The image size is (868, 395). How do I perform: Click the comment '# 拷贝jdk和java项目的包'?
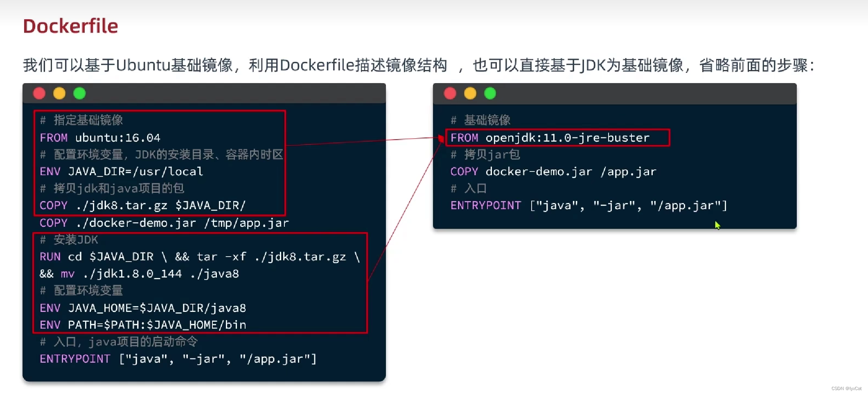pos(112,188)
